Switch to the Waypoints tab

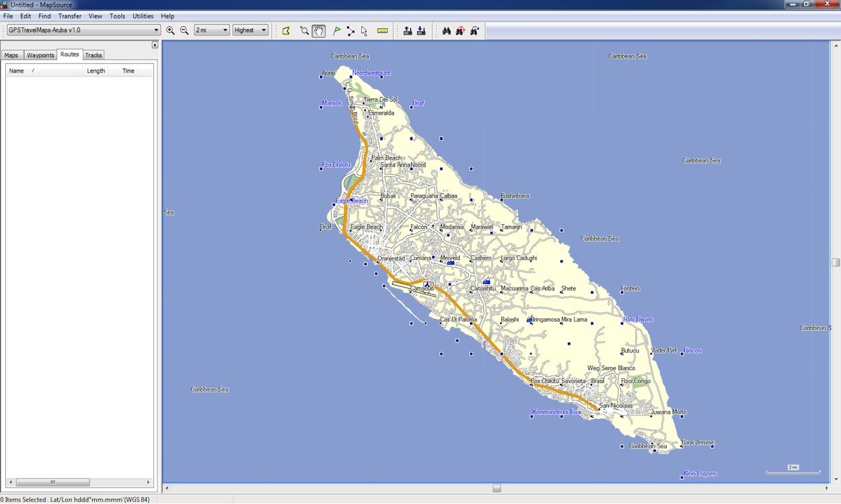(x=40, y=55)
